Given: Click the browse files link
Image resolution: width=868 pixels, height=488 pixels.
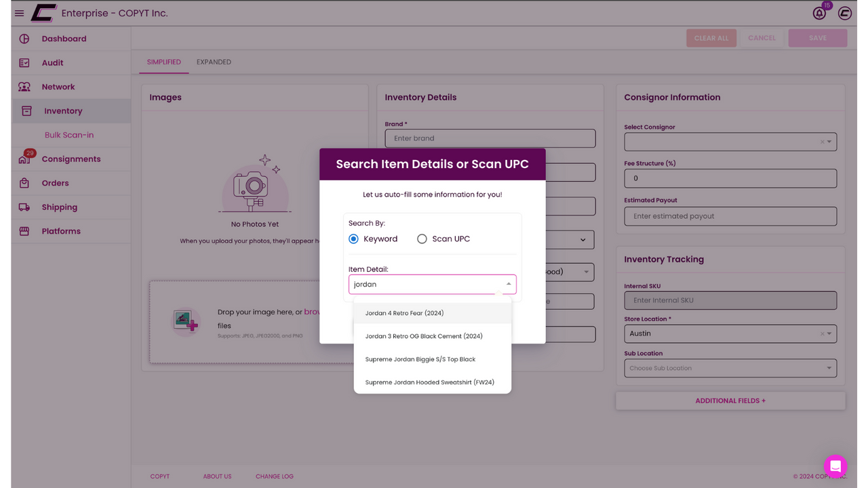Looking at the screenshot, I should [x=312, y=312].
